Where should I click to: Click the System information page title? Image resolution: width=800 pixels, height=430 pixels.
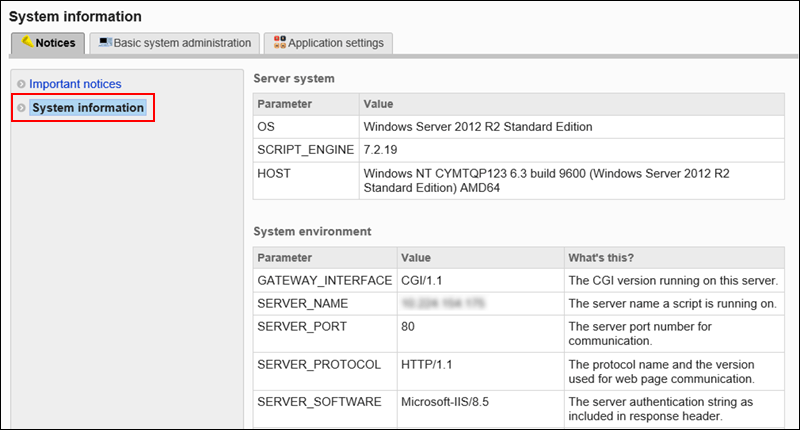coord(75,16)
